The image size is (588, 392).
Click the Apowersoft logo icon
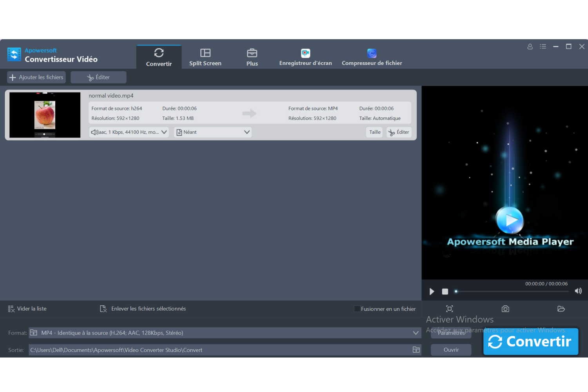tap(14, 54)
